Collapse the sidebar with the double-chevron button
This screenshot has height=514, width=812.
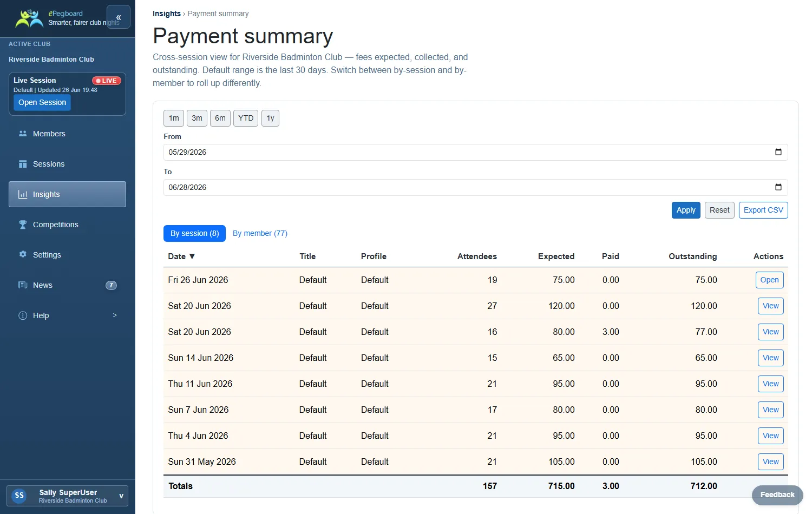pos(119,17)
